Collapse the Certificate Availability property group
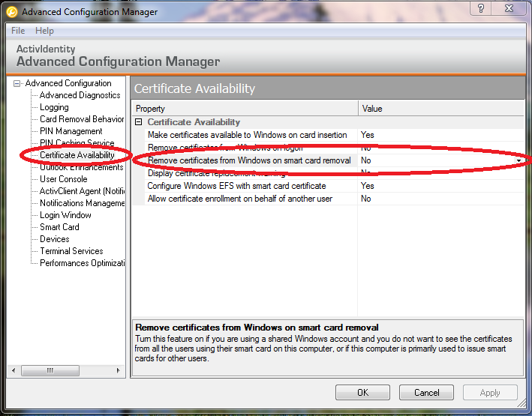Screen dimensions: 532x416 click(x=139, y=121)
